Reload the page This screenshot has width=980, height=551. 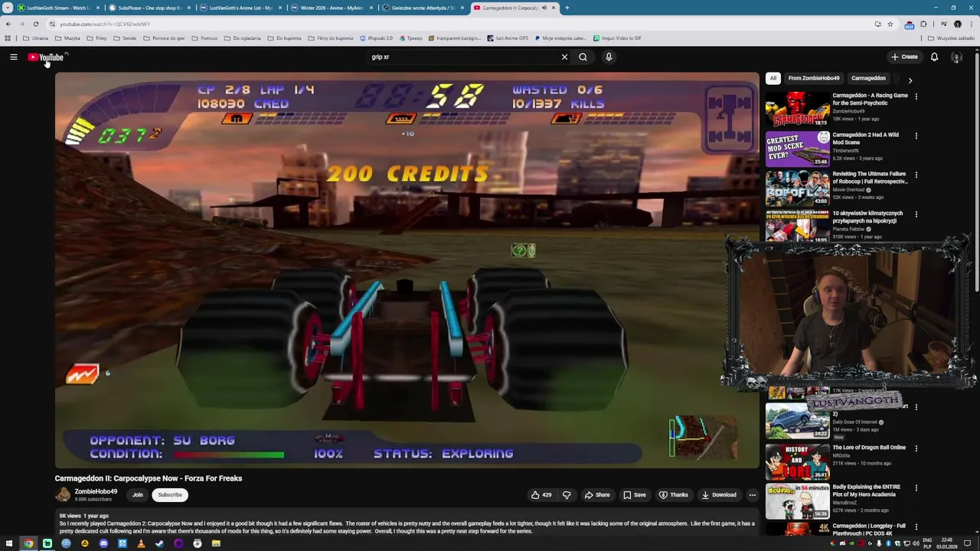pos(35,24)
